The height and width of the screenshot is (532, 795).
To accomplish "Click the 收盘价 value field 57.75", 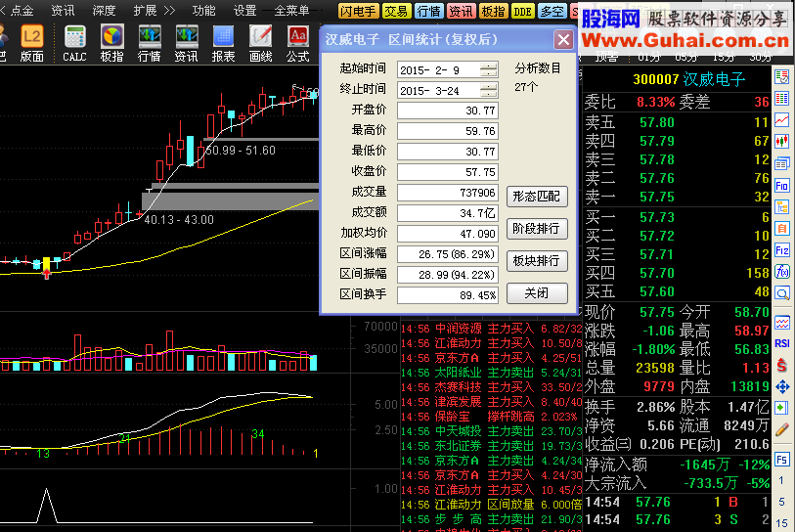I will pyautogui.click(x=448, y=172).
